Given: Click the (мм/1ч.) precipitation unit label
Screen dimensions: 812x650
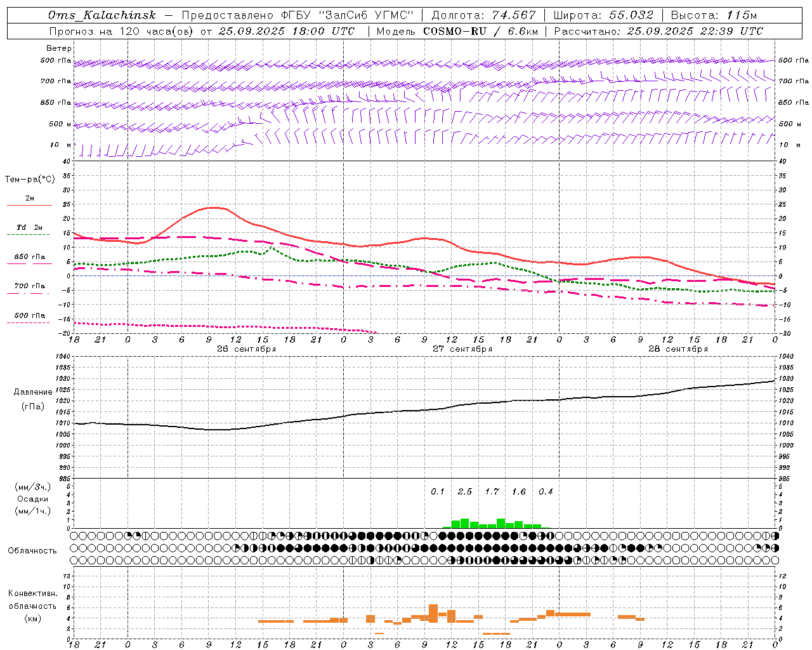Looking at the screenshot, I should (x=33, y=511).
